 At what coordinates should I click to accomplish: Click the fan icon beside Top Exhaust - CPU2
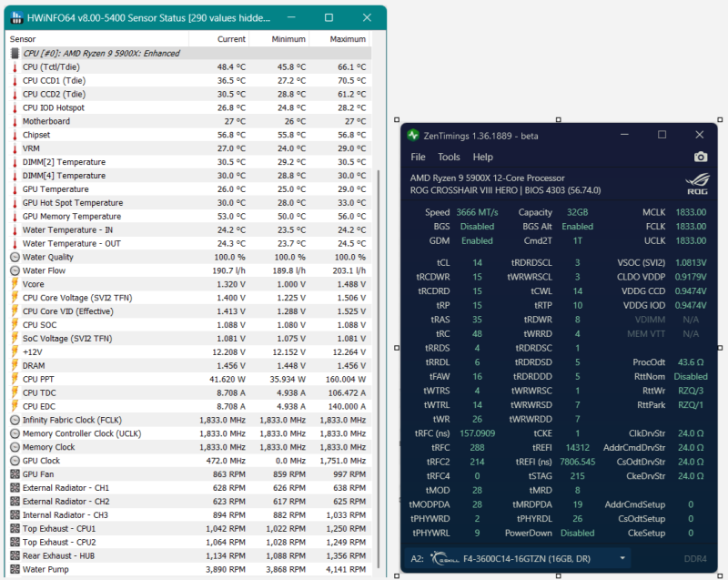(x=15, y=543)
